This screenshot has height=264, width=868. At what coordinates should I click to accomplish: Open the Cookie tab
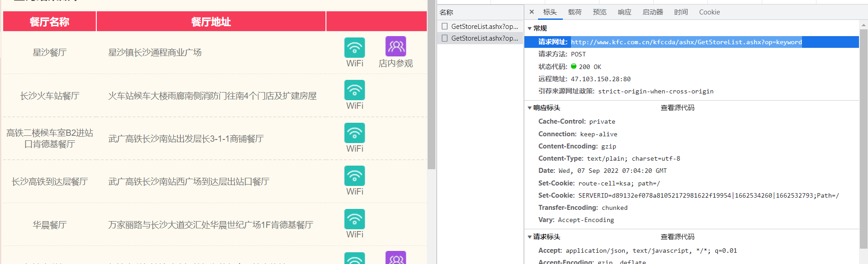point(709,12)
